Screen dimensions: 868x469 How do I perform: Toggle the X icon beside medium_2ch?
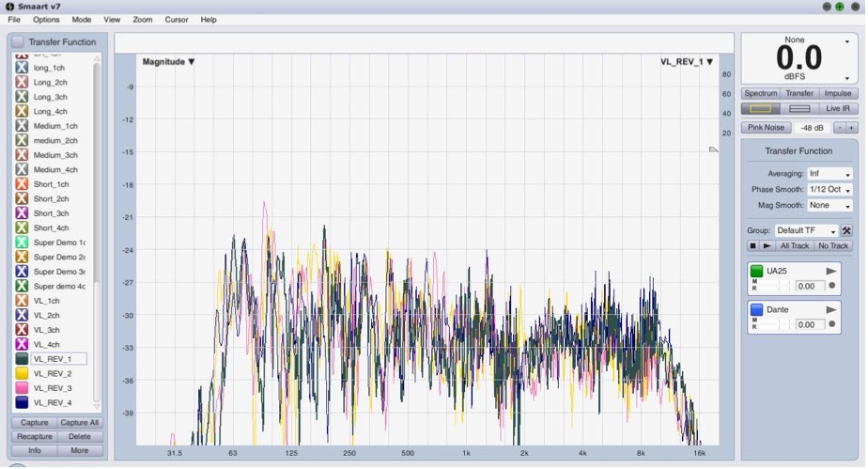coord(22,140)
